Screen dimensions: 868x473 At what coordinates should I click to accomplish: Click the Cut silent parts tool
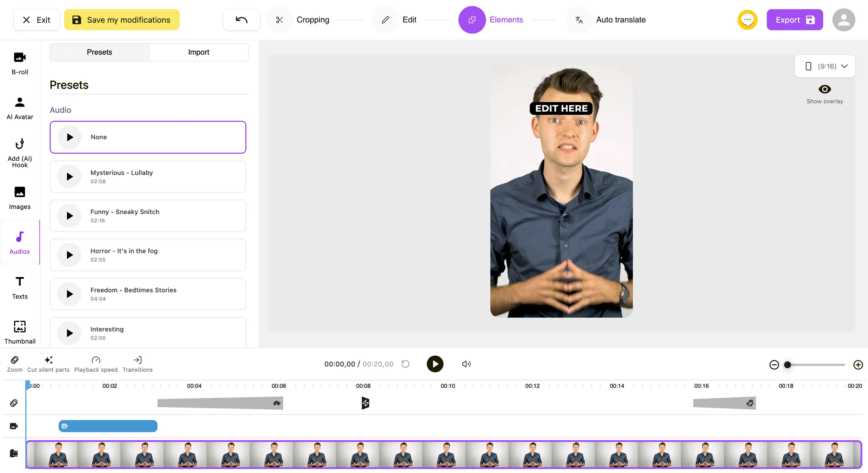click(48, 364)
